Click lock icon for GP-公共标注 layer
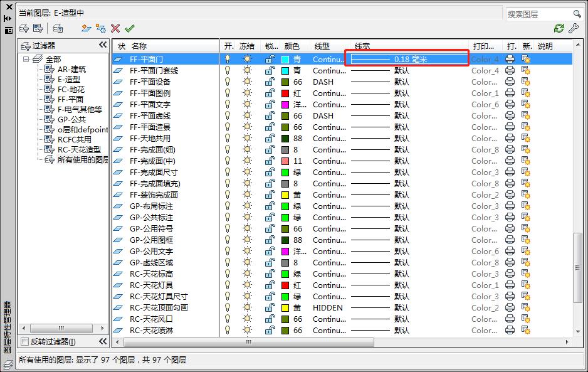This screenshot has height=372, width=588. tap(270, 217)
